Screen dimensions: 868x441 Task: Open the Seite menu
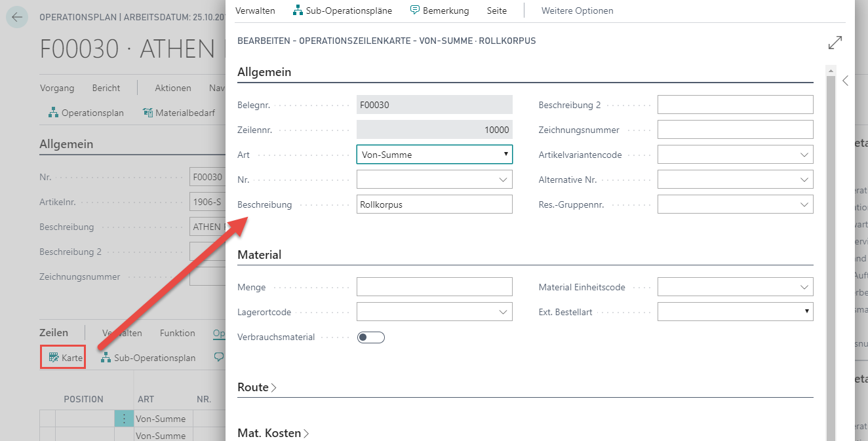497,10
